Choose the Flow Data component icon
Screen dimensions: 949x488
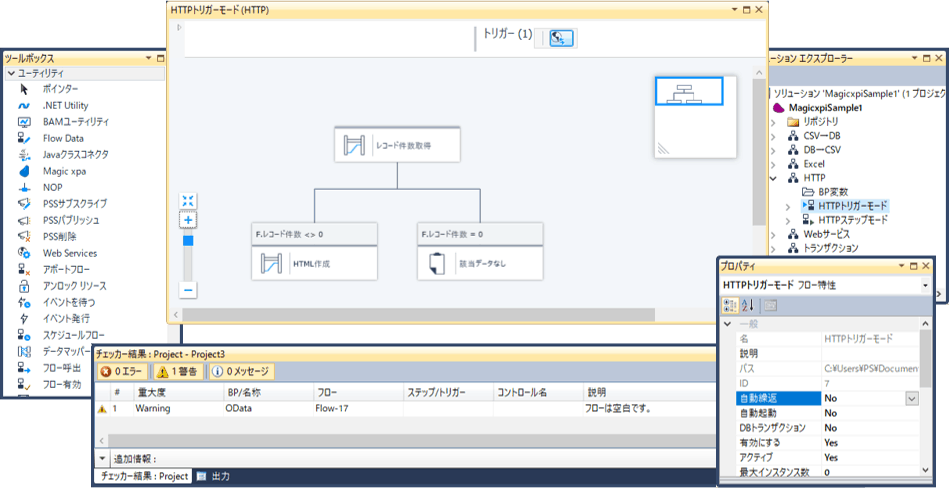point(24,138)
